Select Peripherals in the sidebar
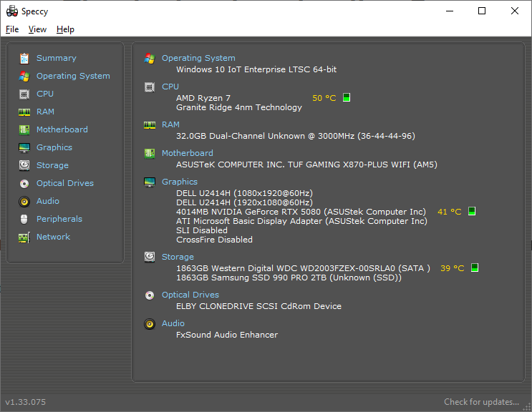Viewport: 532px width, 412px height. click(59, 219)
